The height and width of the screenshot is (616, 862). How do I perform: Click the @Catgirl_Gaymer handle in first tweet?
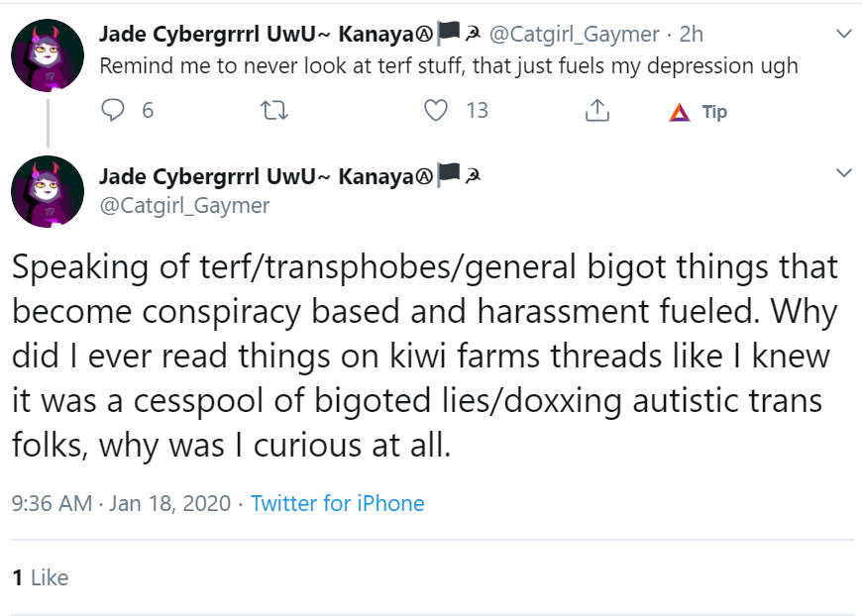click(574, 34)
